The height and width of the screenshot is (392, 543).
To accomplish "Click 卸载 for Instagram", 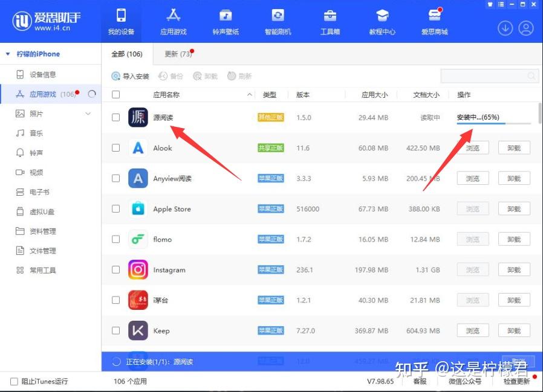I will tap(514, 270).
